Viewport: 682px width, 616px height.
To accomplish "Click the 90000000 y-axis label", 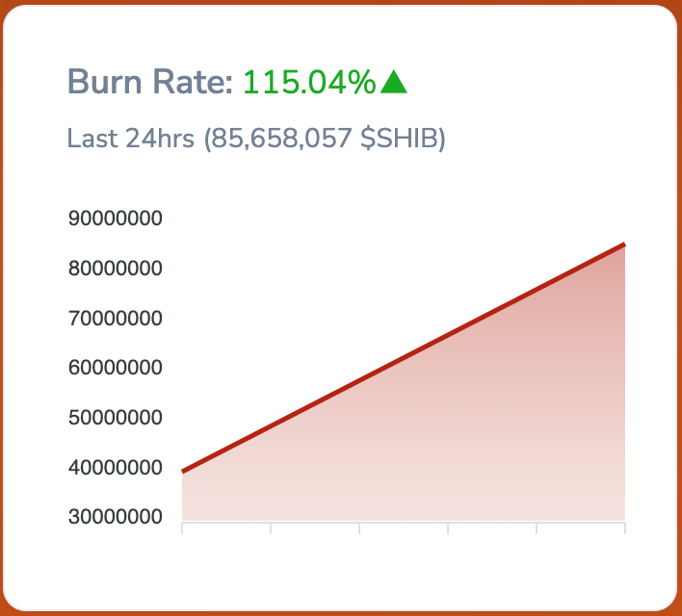I will (x=116, y=218).
